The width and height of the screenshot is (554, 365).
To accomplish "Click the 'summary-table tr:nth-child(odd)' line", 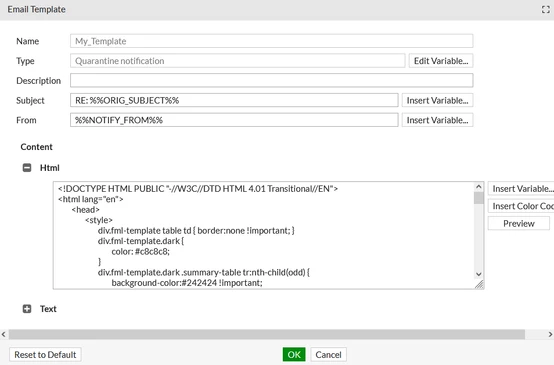I will (204, 272).
